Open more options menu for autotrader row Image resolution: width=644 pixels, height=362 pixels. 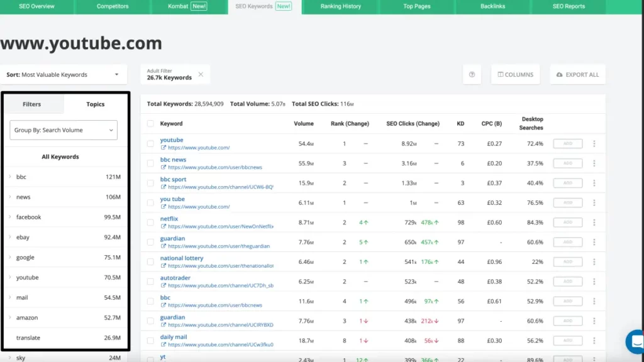click(594, 282)
